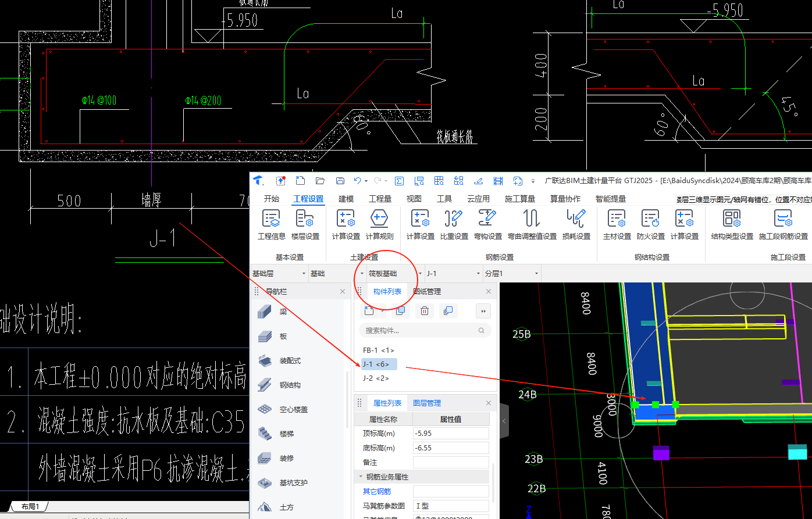Open the 基础 category dropdown

coord(337,273)
